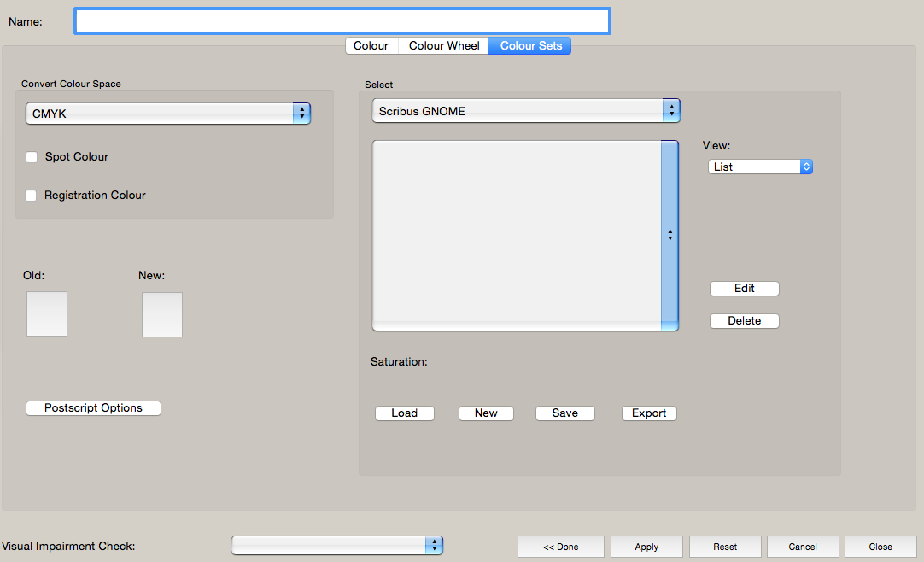This screenshot has height=562, width=924.
Task: Click the colour list scrollbar arrows
Action: [670, 235]
